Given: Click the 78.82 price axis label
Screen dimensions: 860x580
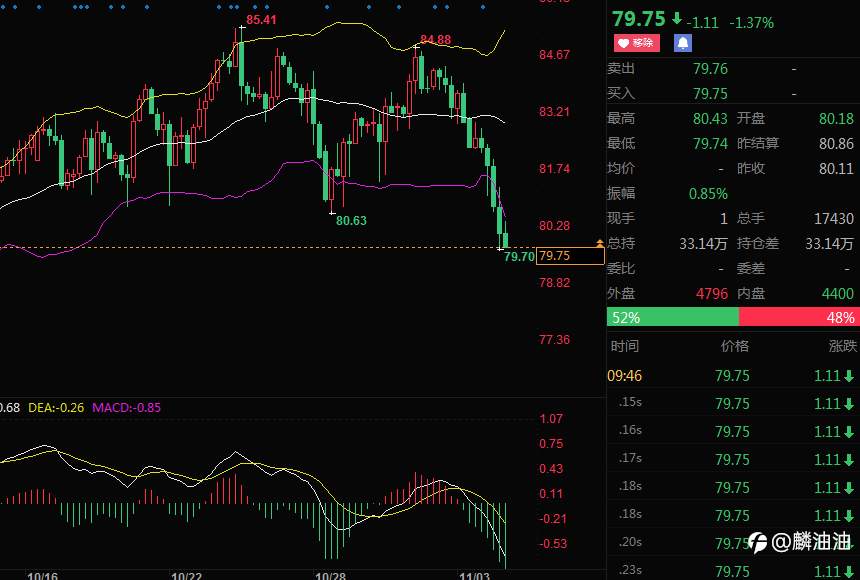Looking at the screenshot, I should pyautogui.click(x=555, y=283).
